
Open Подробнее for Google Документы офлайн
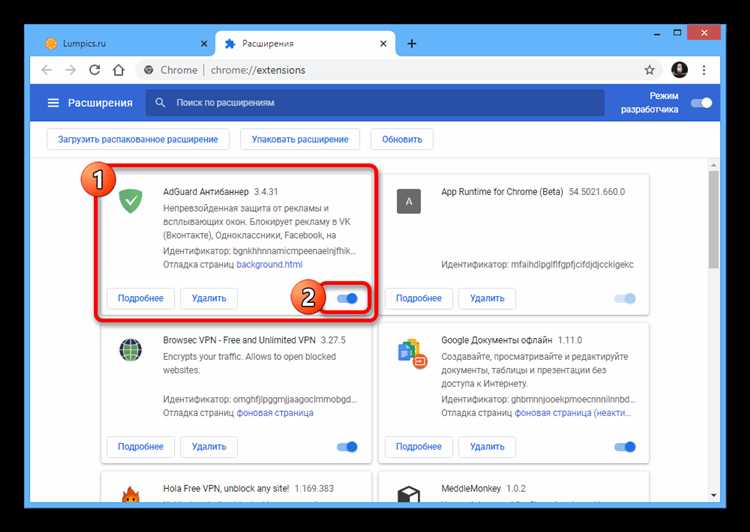click(x=419, y=446)
